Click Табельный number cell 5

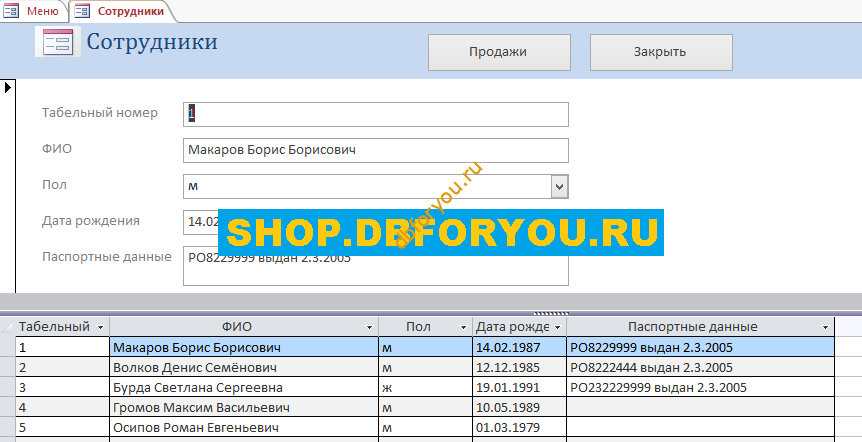[x=63, y=427]
